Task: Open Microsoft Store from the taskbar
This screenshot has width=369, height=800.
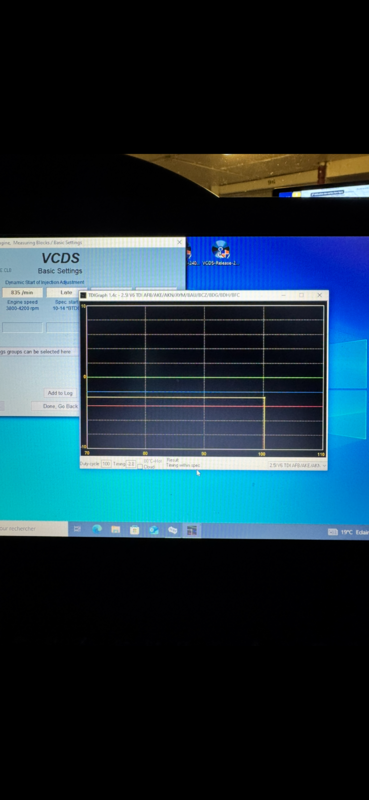Action: tap(135, 530)
